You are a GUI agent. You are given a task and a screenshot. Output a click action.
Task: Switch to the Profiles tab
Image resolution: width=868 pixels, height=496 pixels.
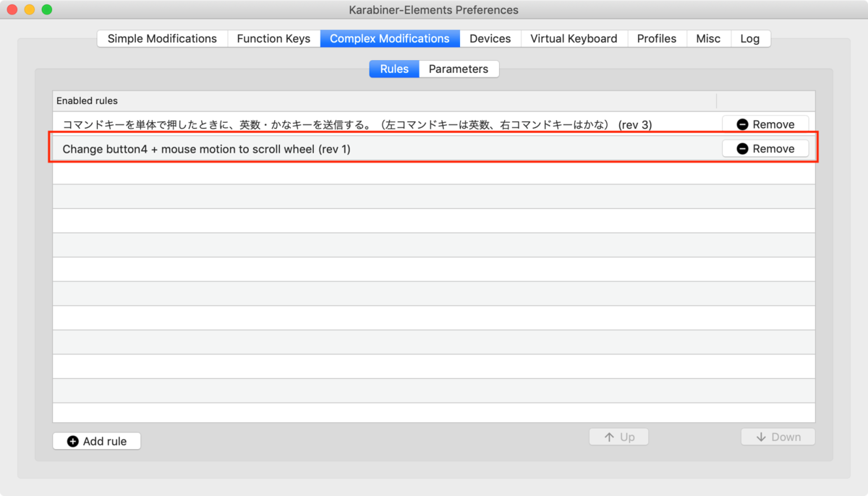pyautogui.click(x=657, y=38)
